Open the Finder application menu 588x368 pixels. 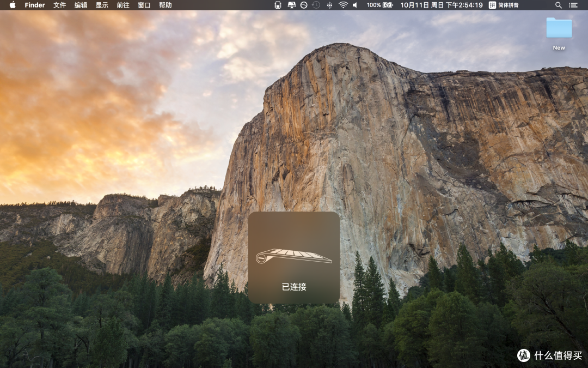[x=35, y=5]
